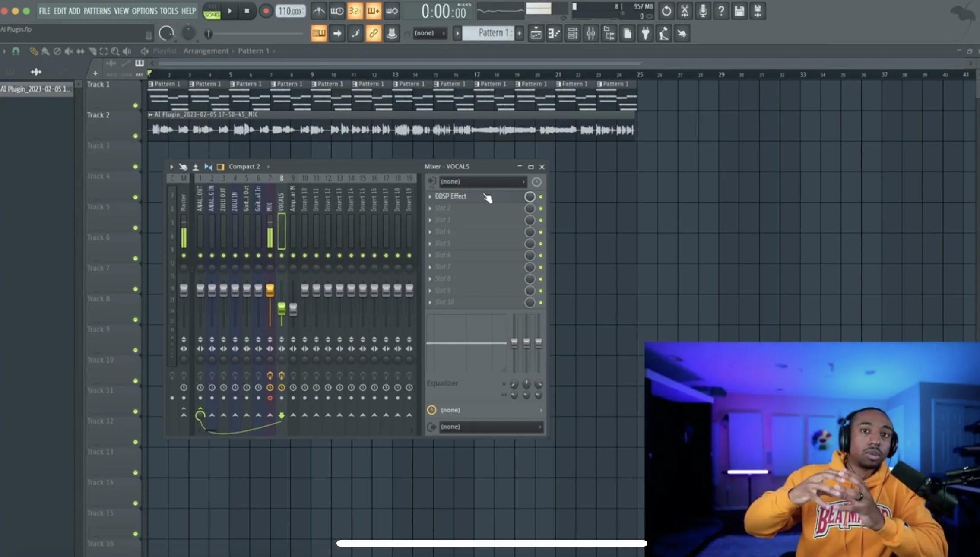Open the Mixer panel from the toolbar

click(x=591, y=33)
